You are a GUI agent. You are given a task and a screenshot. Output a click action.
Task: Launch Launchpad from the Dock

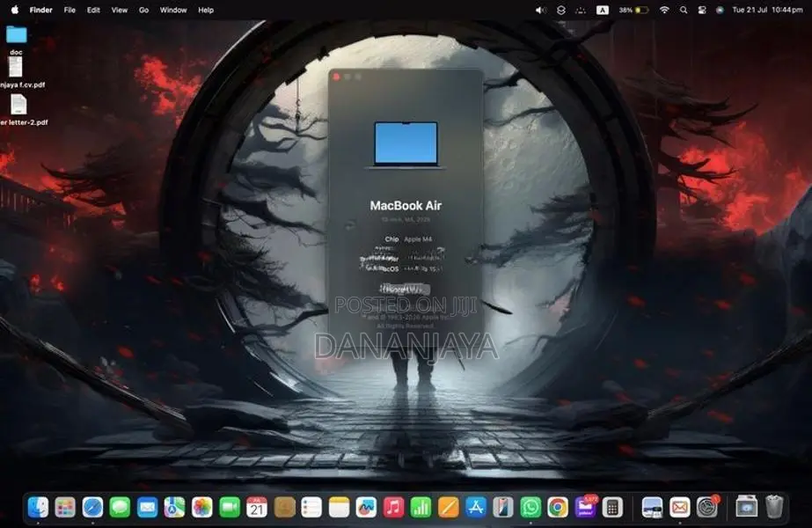65,507
